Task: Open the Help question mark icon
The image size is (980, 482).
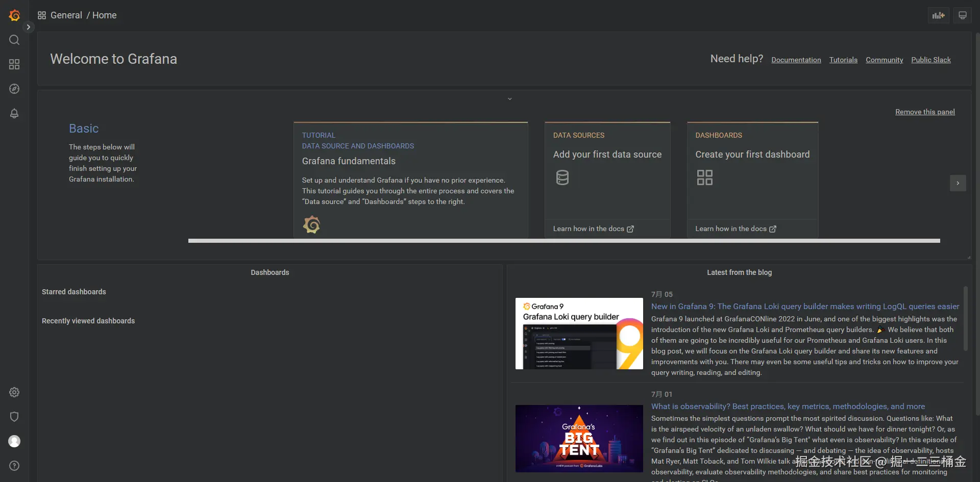Action: pos(14,466)
